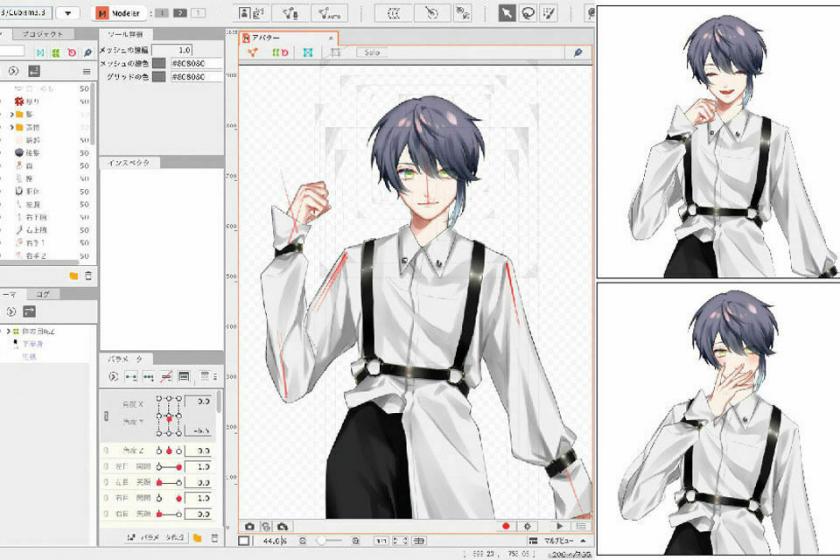
Task: Click the Modeler mode button
Action: tap(118, 13)
